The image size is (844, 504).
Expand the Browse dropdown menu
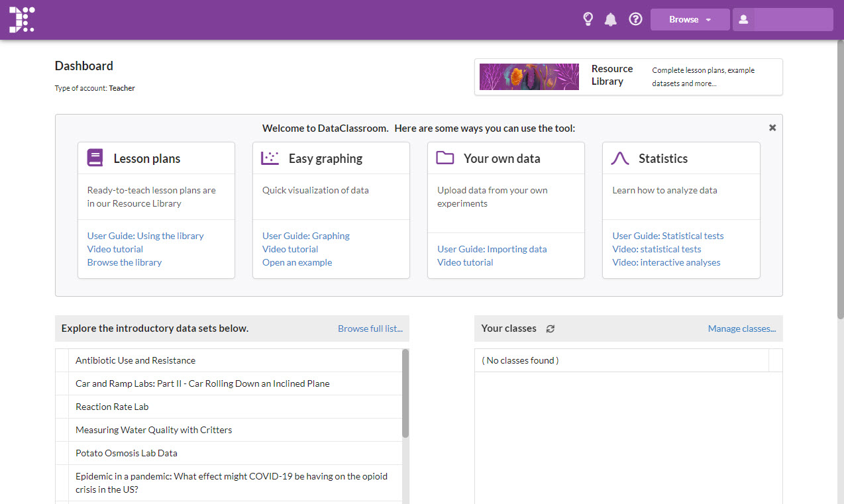[x=690, y=20]
